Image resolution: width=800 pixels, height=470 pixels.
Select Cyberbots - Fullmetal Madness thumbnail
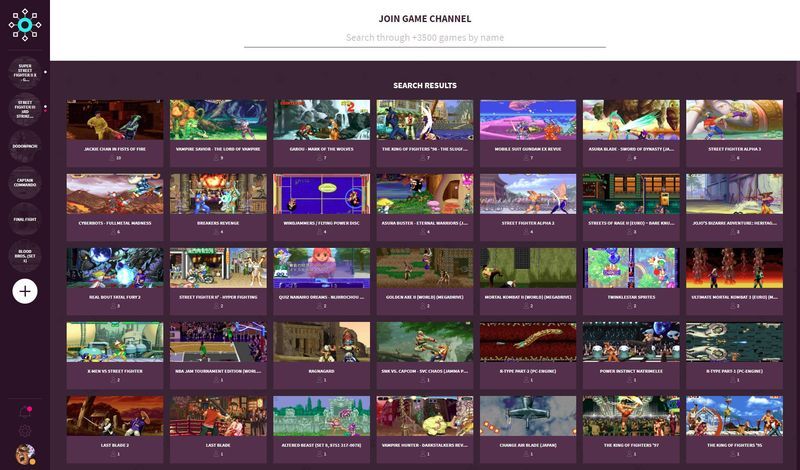click(x=115, y=194)
